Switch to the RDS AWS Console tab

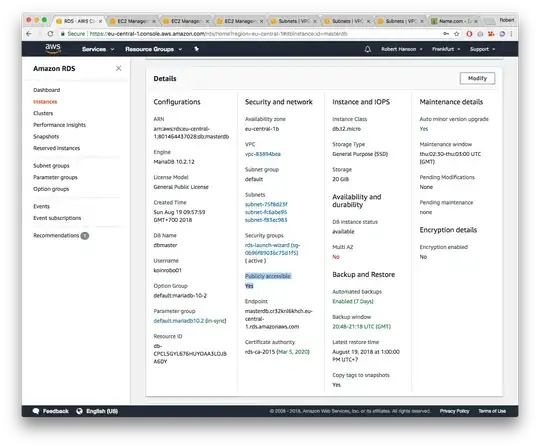coord(79,21)
